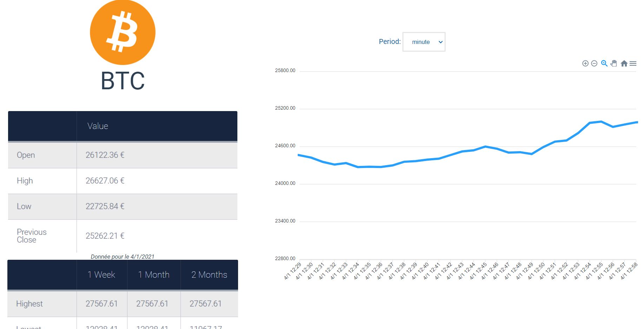Screen dimensions: 644x329
Task: Open the Period dropdown
Action: tap(424, 42)
